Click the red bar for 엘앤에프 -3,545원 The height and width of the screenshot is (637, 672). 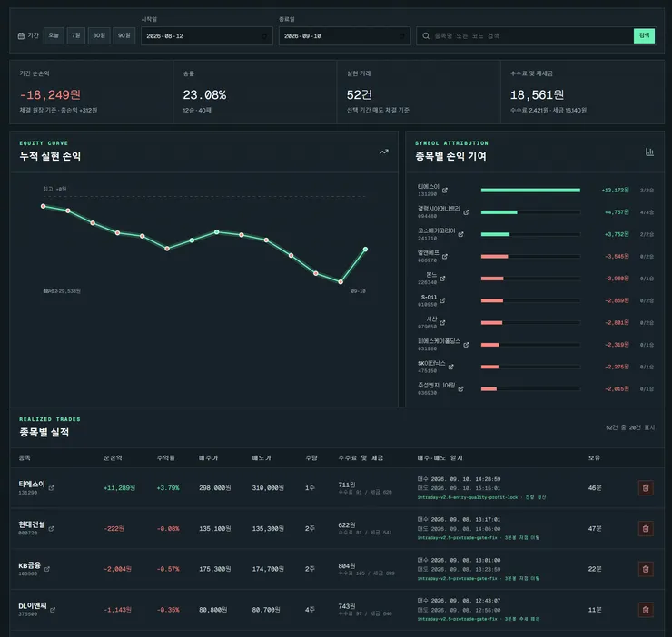(494, 256)
